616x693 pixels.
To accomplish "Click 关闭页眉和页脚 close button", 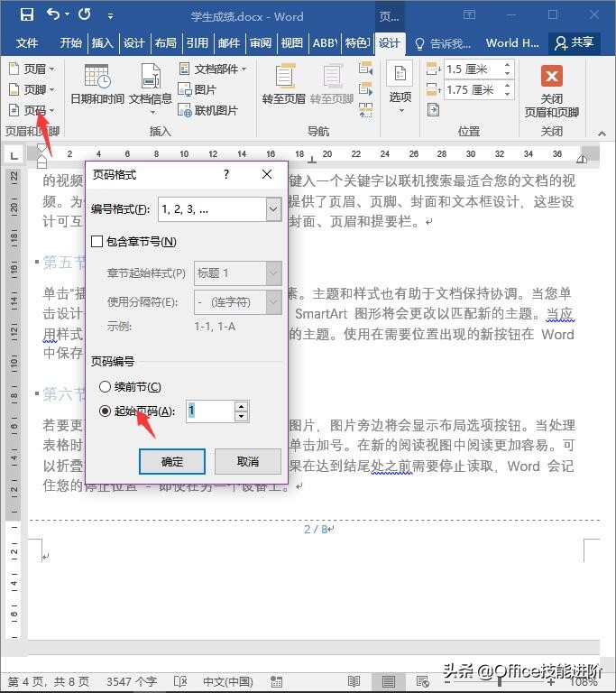I will tap(551, 90).
